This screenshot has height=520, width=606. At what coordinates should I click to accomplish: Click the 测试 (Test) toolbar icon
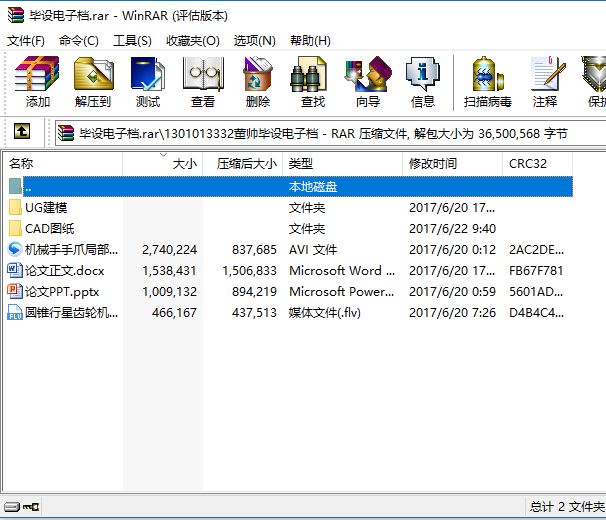click(x=148, y=74)
